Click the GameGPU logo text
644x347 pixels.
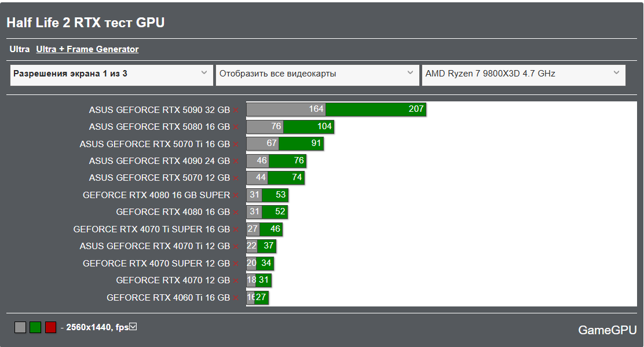pos(607,330)
